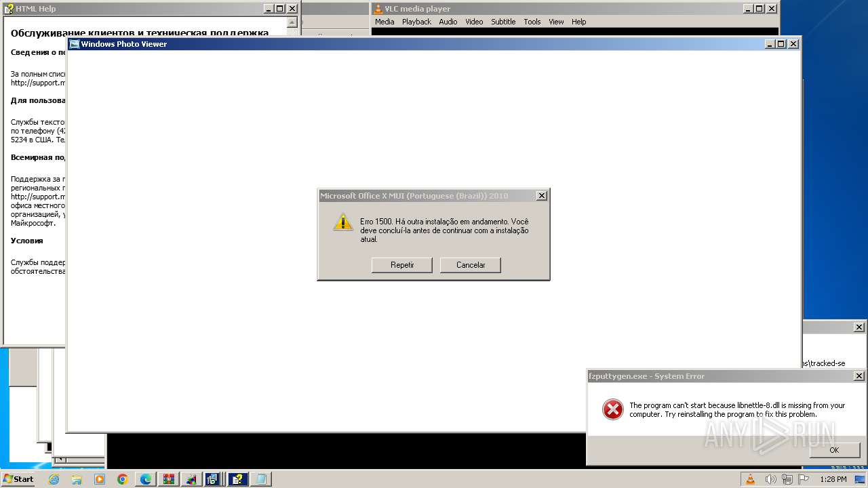Click Repetir in the Office MUI dialog
Image resolution: width=868 pixels, height=488 pixels.
(x=402, y=265)
